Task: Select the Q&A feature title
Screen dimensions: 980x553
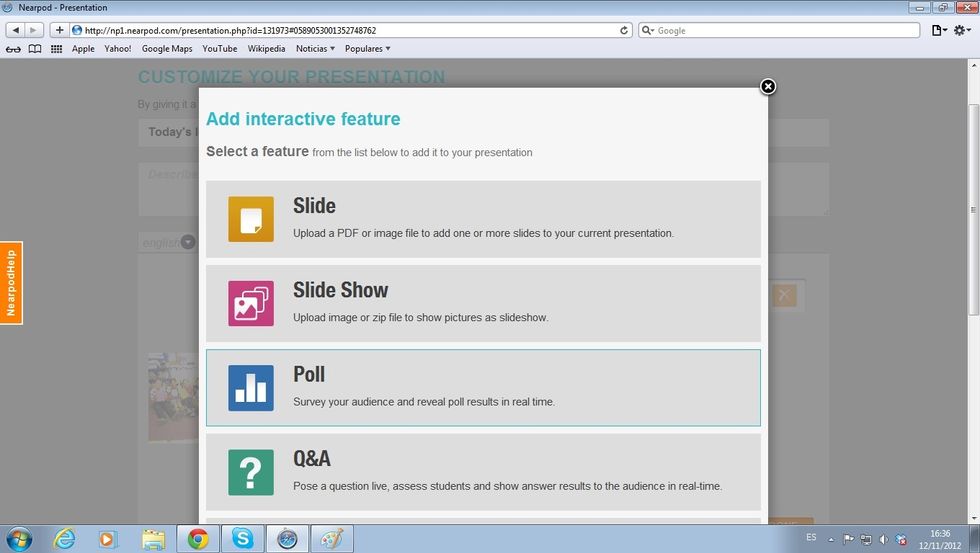Action: [x=312, y=459]
